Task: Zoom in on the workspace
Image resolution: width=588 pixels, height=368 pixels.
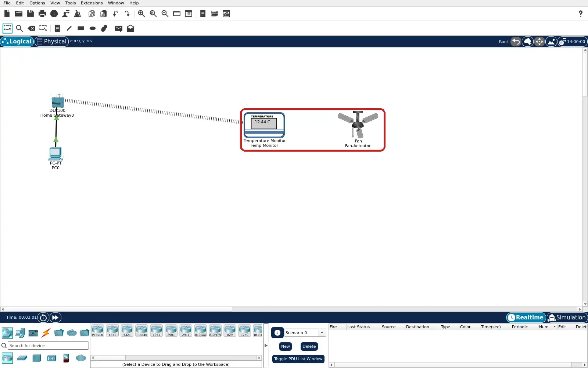Action: point(141,14)
